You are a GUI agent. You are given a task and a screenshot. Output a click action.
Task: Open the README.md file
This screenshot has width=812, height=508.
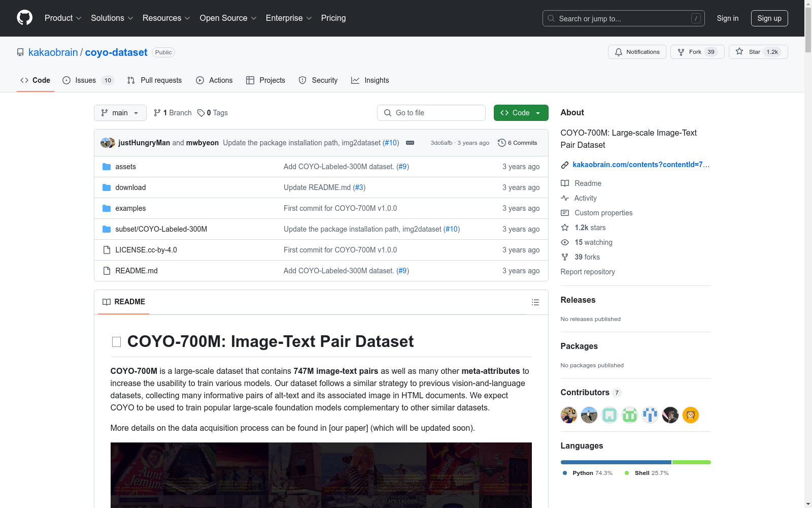coord(136,271)
